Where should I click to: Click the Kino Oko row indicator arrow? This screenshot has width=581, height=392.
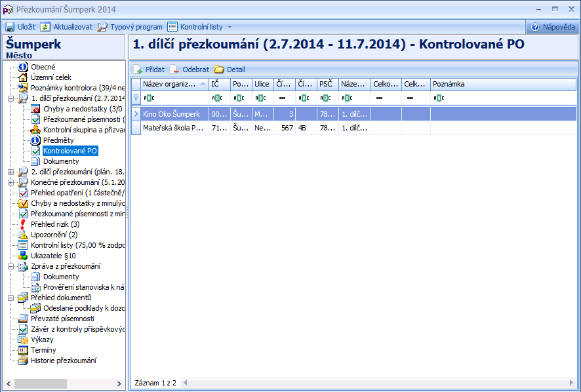(x=136, y=114)
